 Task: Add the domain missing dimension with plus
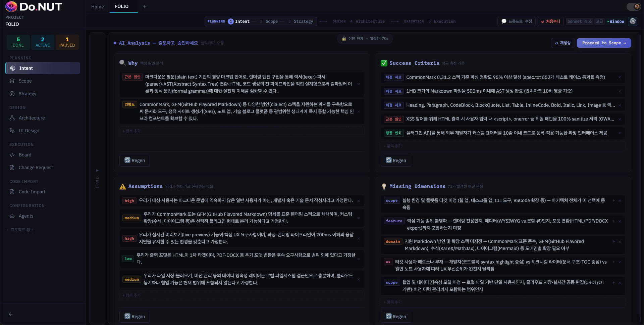pyautogui.click(x=613, y=242)
